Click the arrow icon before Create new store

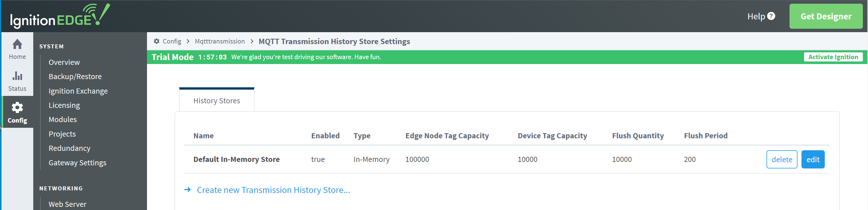tap(187, 190)
